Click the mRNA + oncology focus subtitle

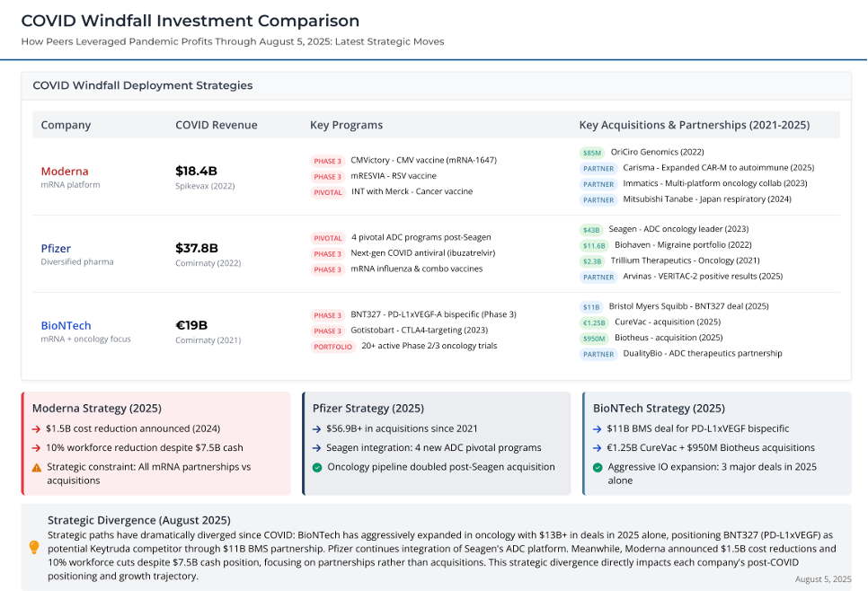[85, 339]
